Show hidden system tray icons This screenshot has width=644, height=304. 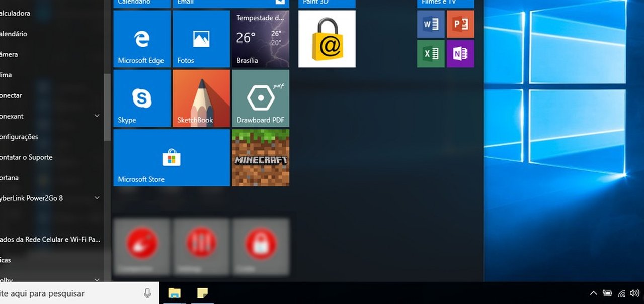point(593,293)
